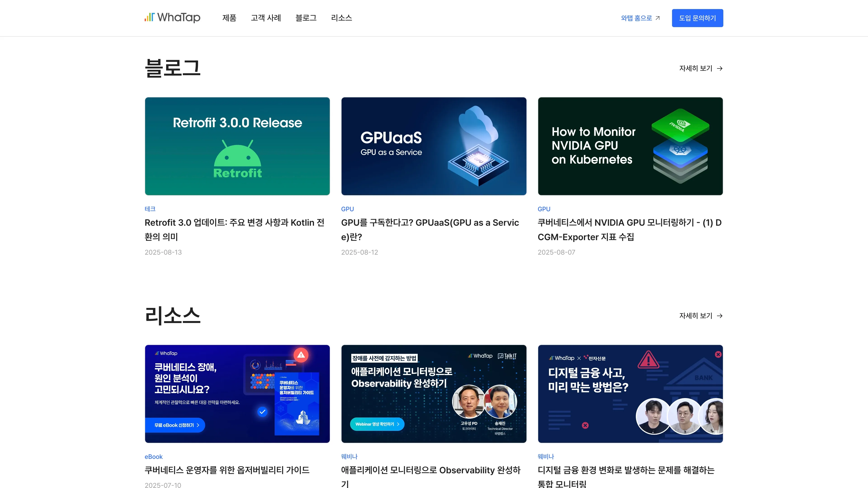The height and width of the screenshot is (488, 868).
Task: Follow the 와탭 홈으로 link
Action: click(637, 18)
